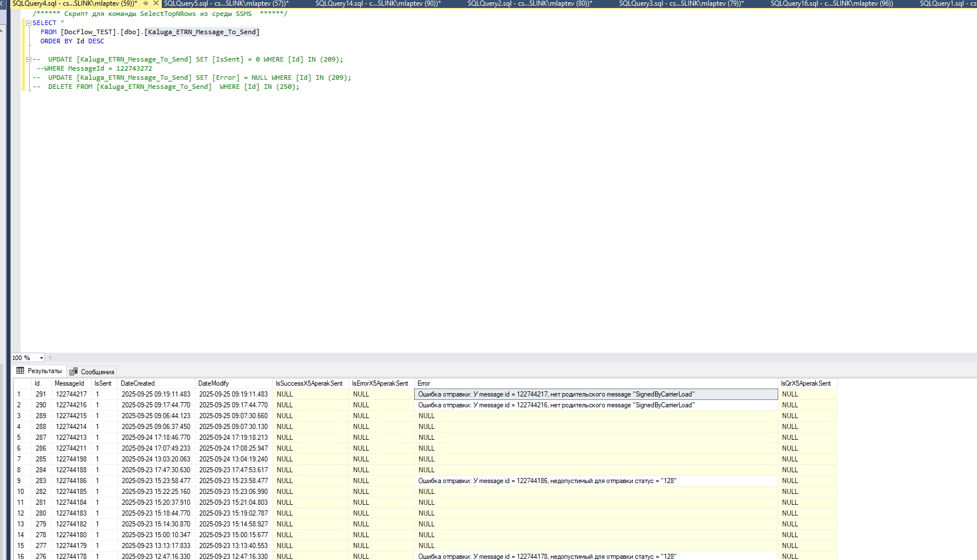The width and height of the screenshot is (977, 560).
Task: Click Error cell mentioning message id 122744178
Action: [596, 556]
